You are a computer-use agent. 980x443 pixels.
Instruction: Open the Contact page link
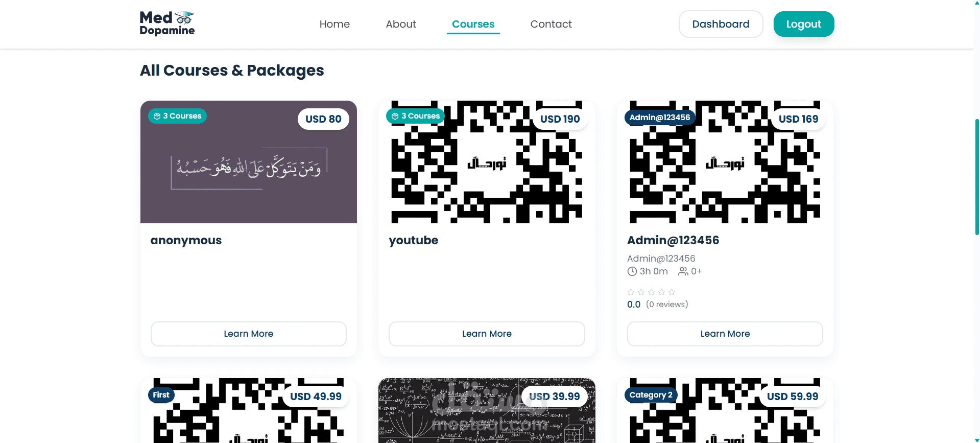(551, 24)
